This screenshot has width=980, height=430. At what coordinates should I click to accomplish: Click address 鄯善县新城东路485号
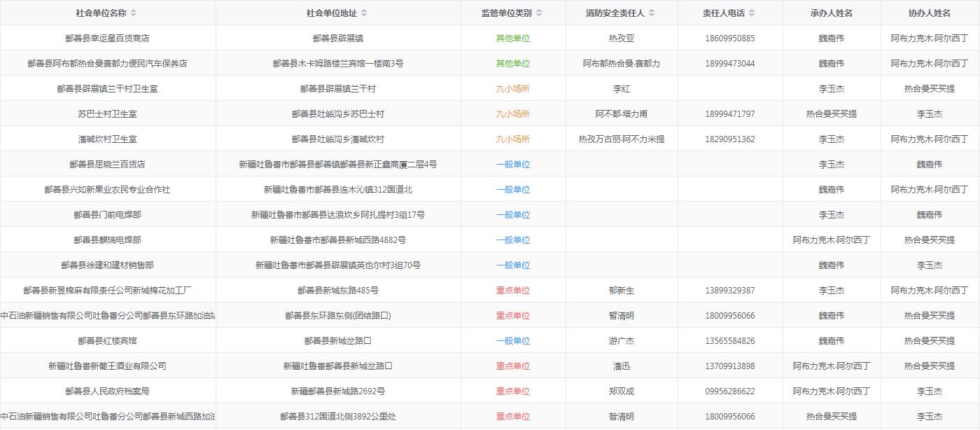[x=337, y=291]
